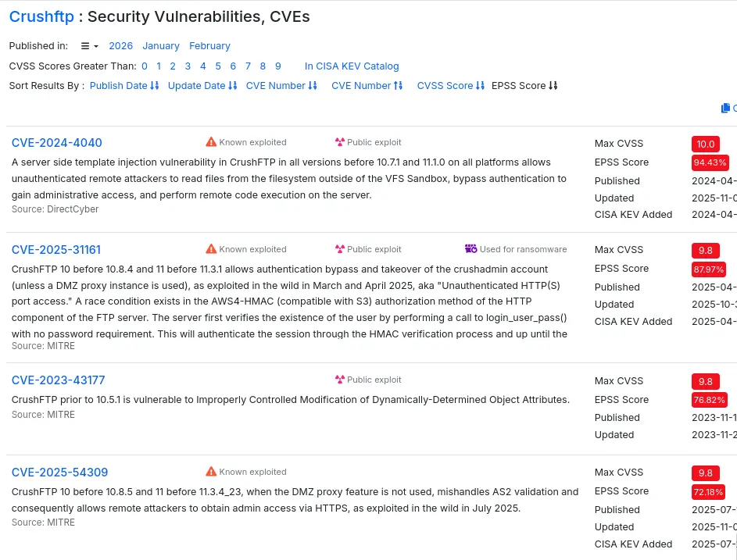Click the red 10.0 Max CVSS badge
737x560 pixels.
[705, 144]
